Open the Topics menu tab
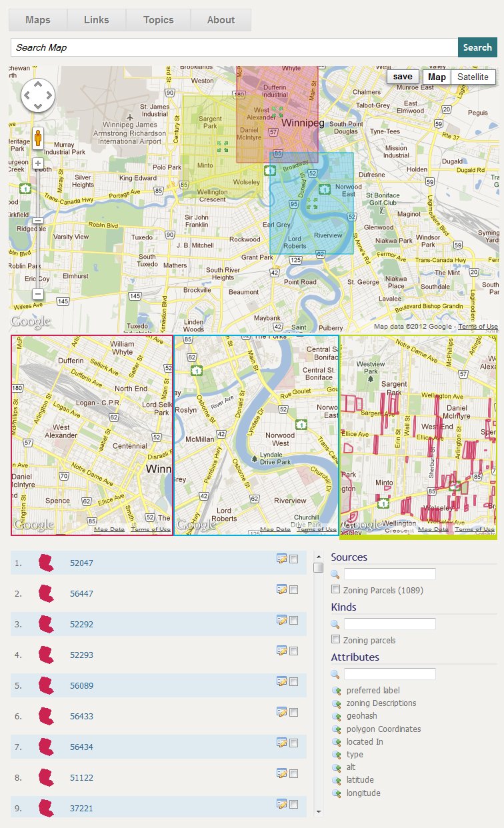This screenshot has width=504, height=828. (159, 20)
